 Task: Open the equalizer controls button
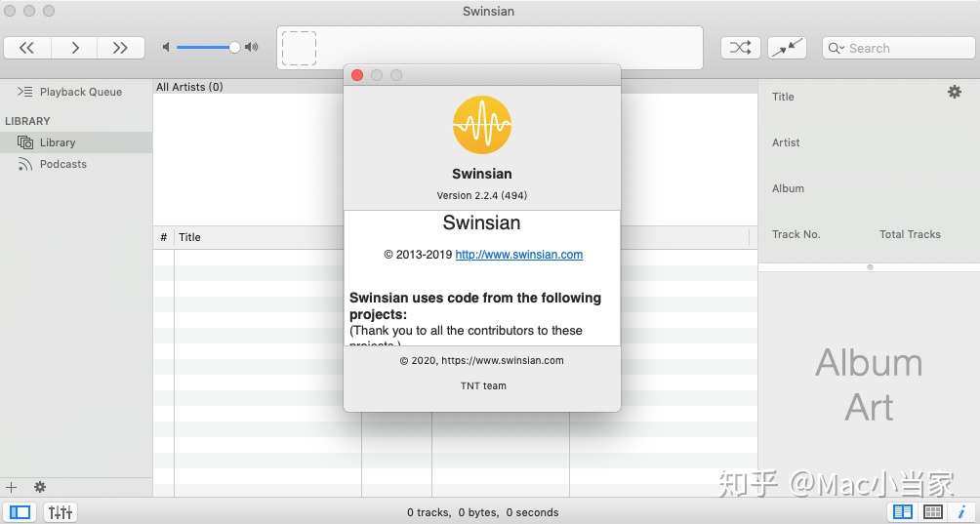[x=60, y=512]
